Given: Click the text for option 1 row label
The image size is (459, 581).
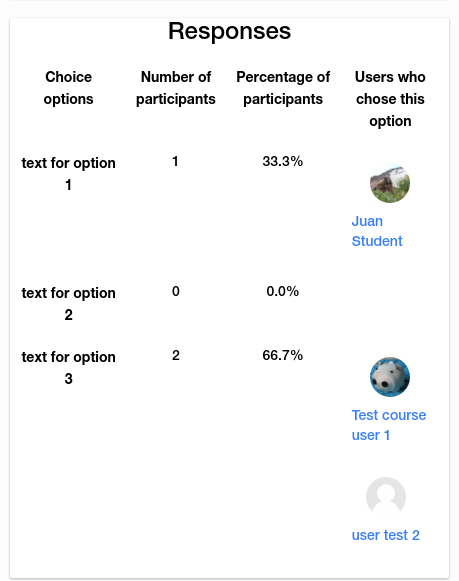Looking at the screenshot, I should (x=69, y=174).
